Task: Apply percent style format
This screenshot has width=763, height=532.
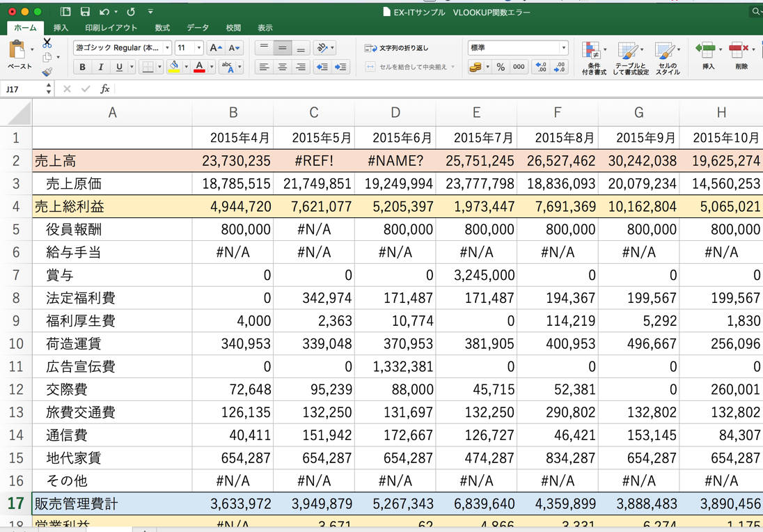Action: pos(501,67)
